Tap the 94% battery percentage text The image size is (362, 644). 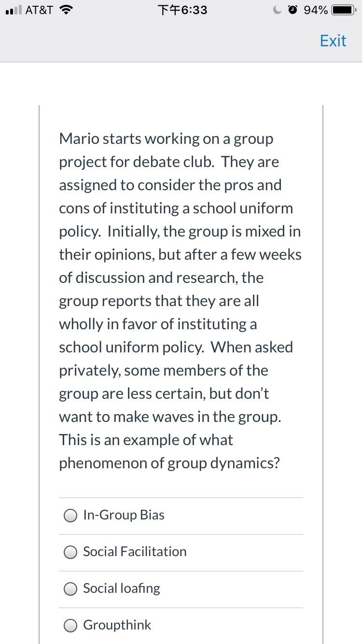tap(316, 10)
